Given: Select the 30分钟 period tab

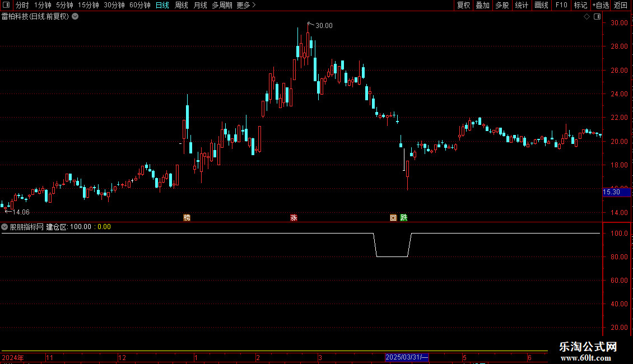Looking at the screenshot, I should click(x=114, y=5).
